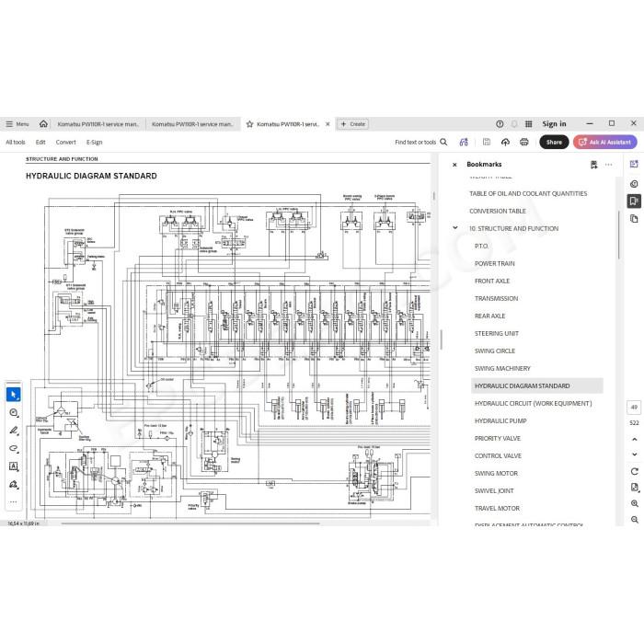Viewport: 644px width, 644px height.
Task: Click the Create new tab button
Action: [x=352, y=124]
